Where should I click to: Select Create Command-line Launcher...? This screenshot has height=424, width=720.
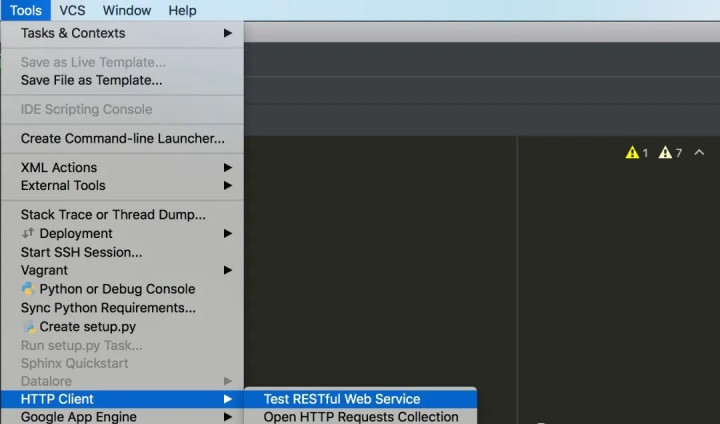[x=122, y=138]
